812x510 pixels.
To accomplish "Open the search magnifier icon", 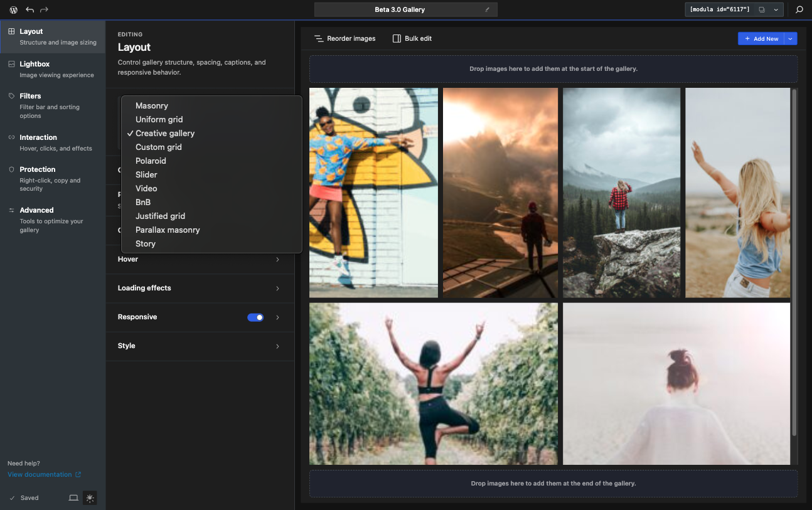I will [x=799, y=10].
